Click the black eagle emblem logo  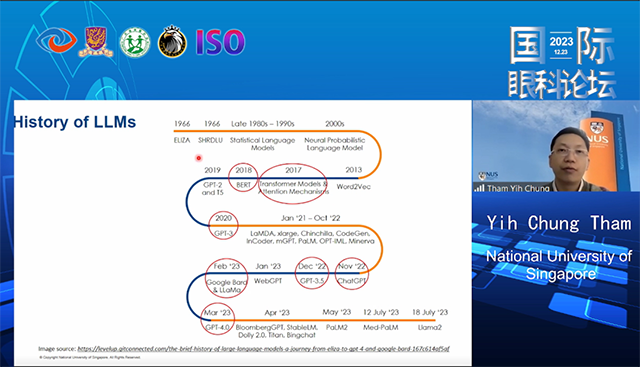172,42
